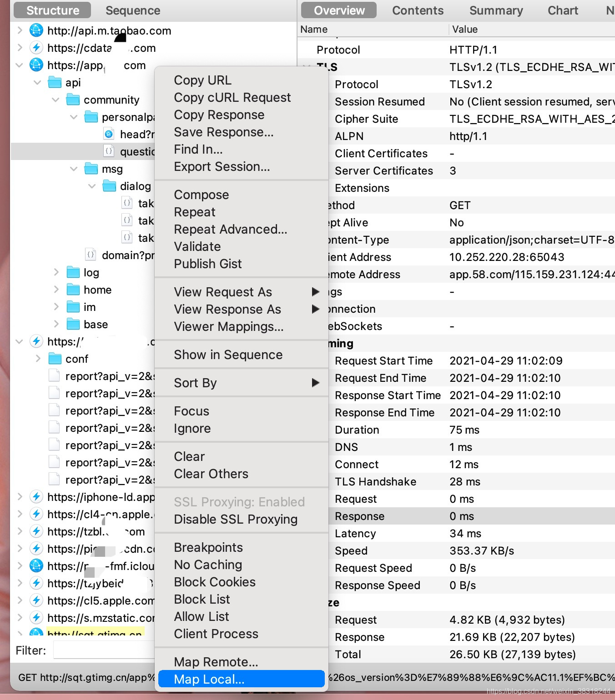Click the home folder icon

coord(73,290)
